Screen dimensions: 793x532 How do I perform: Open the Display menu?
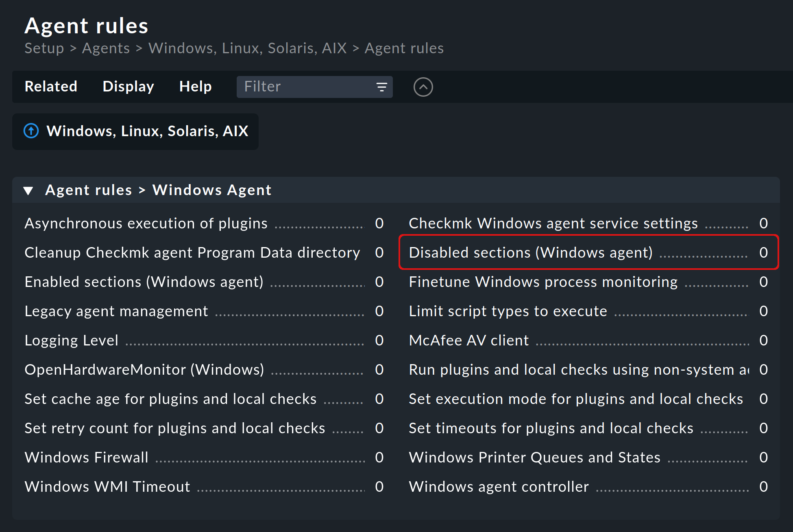(x=128, y=87)
